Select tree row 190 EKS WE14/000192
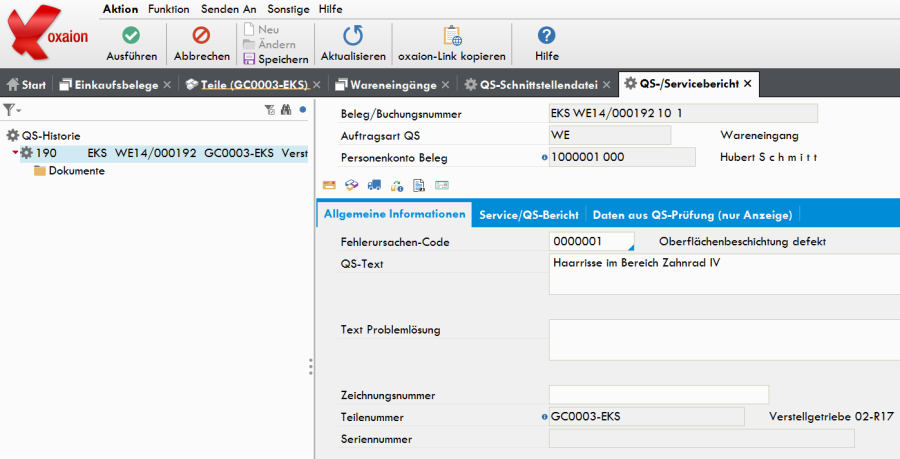Screen dimensions: 900x459 click(164, 154)
